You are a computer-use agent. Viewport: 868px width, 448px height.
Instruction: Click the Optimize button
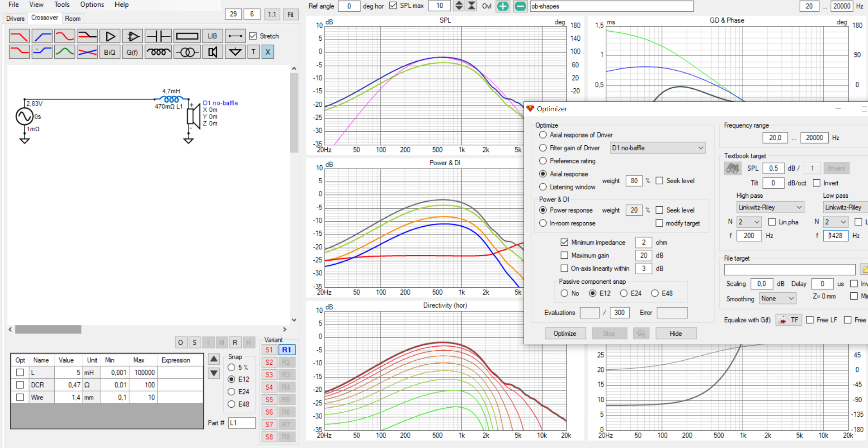click(x=565, y=334)
